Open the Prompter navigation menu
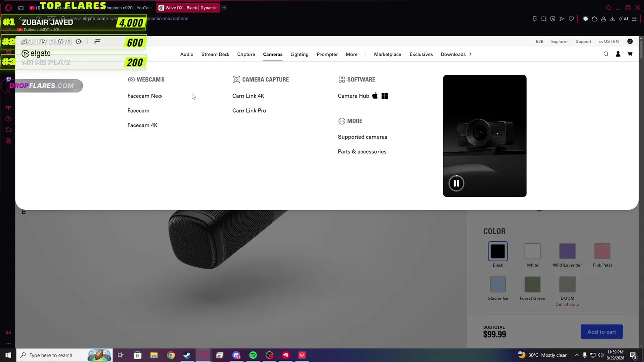Screen dimensions: 644x362 (x=327, y=54)
